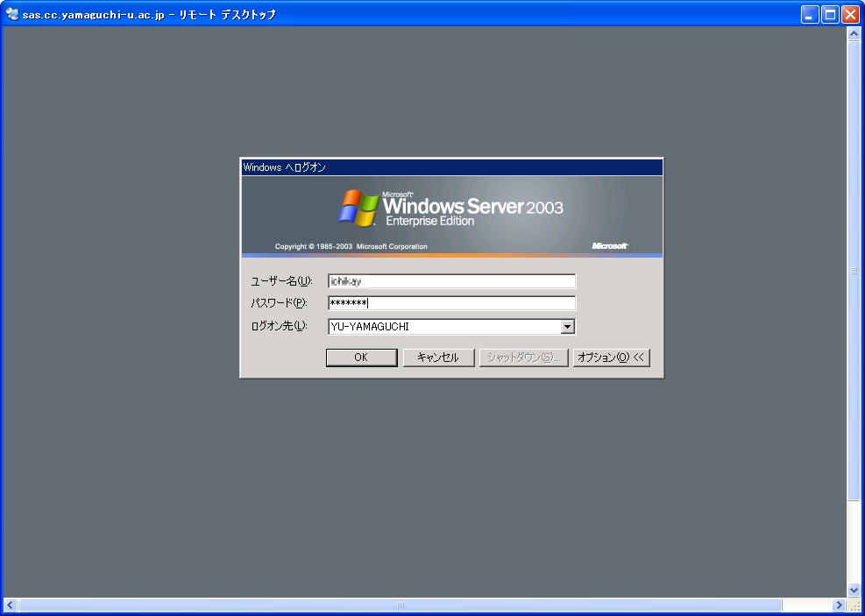Click the Enterprise Edition text

(430, 221)
